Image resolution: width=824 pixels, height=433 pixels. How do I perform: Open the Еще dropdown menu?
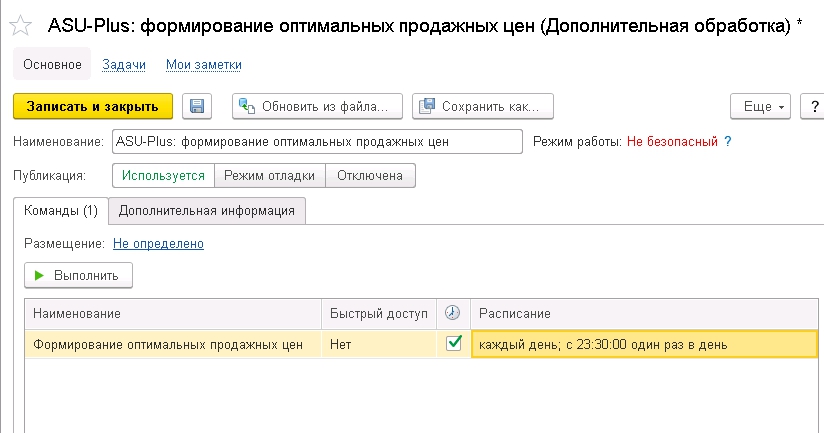(760, 106)
